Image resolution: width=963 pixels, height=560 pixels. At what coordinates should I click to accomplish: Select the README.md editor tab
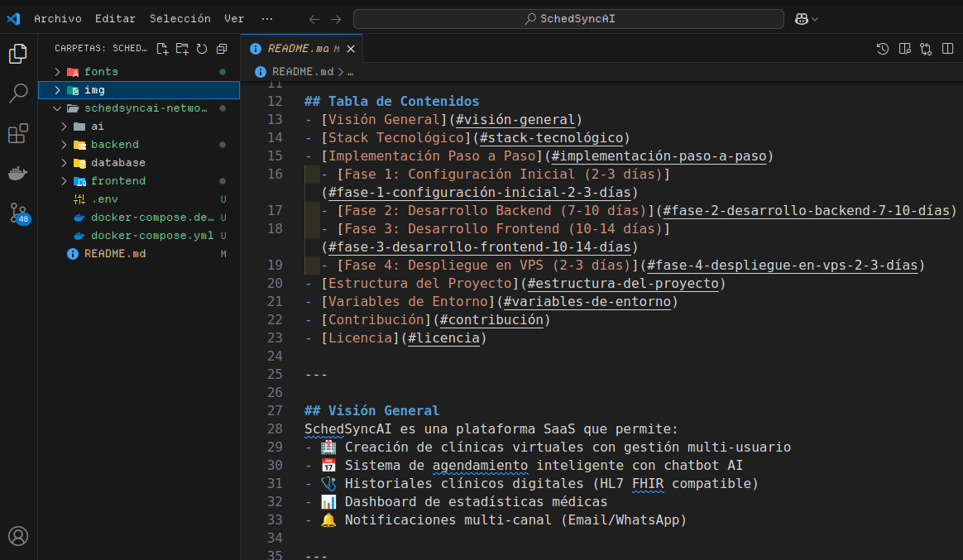(301, 49)
